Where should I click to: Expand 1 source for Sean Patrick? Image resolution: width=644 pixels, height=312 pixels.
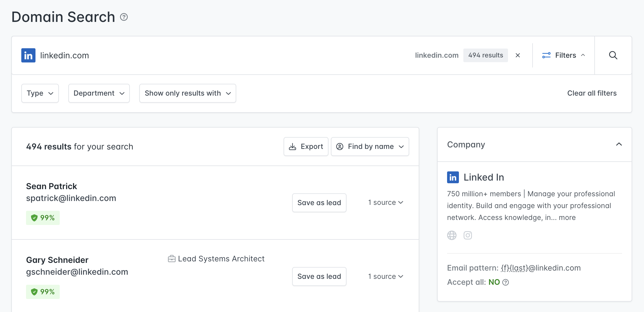pyautogui.click(x=386, y=202)
